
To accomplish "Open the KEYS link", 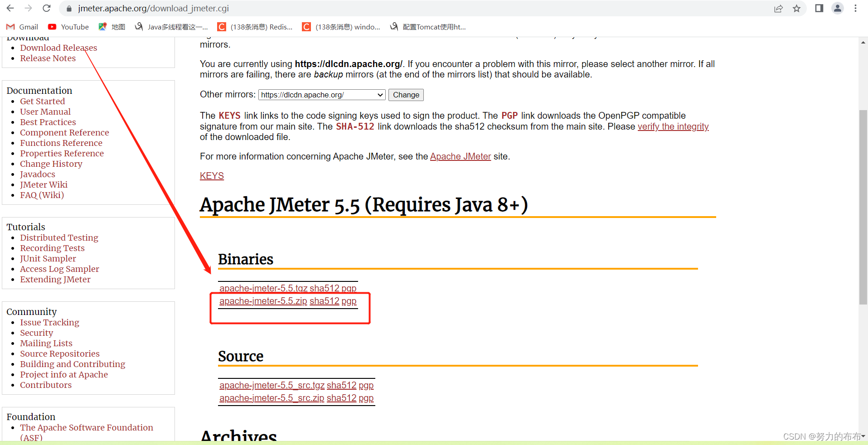I will (212, 176).
